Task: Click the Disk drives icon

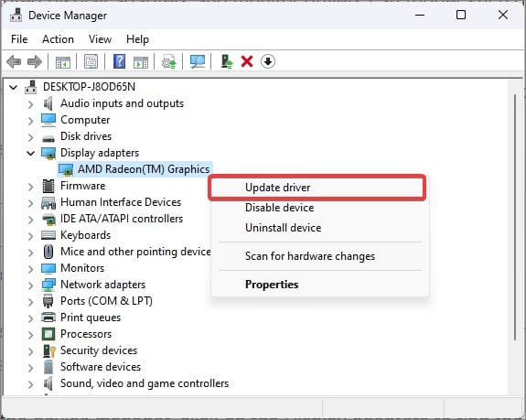Action: point(48,137)
